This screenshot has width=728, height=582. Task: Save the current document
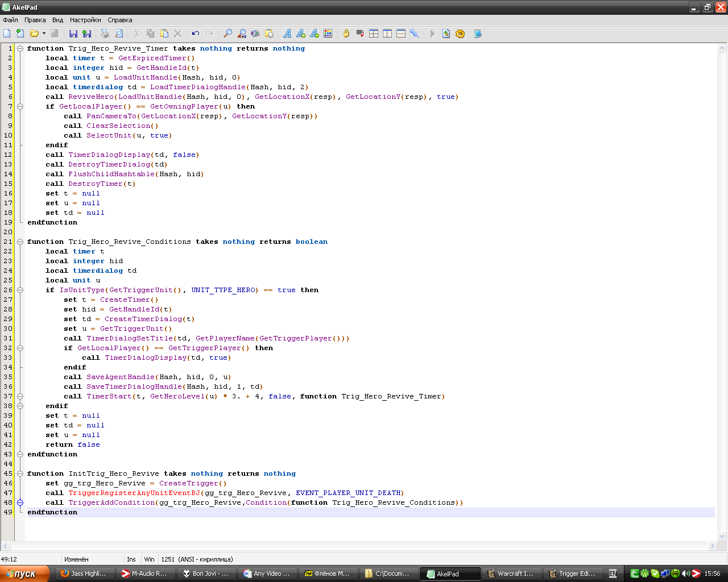pos(73,34)
